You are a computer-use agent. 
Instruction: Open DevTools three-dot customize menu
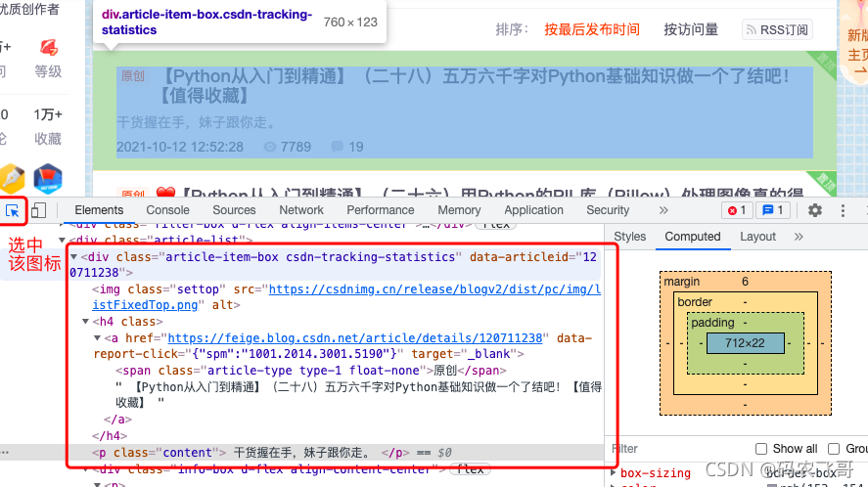click(843, 210)
